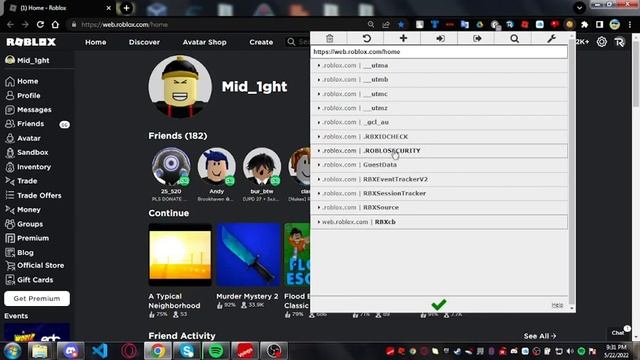
Task: Open Premium in the left sidebar
Action: [27, 238]
